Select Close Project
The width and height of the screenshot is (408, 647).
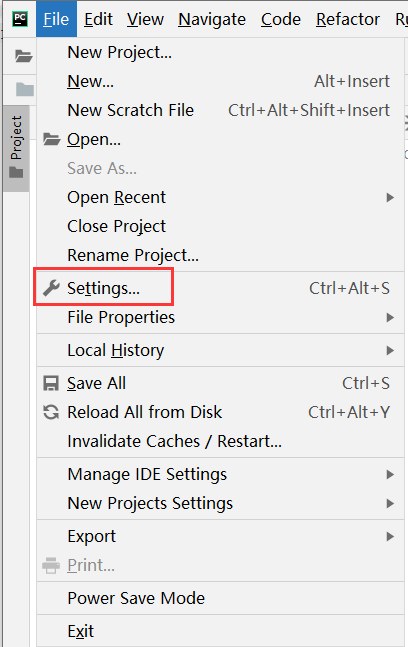click(220, 227)
